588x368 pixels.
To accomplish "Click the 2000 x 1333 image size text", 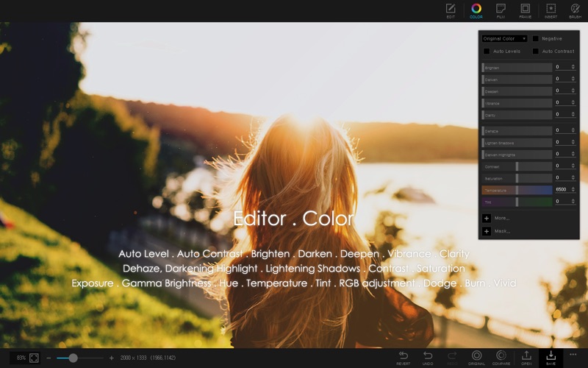I will [133, 358].
